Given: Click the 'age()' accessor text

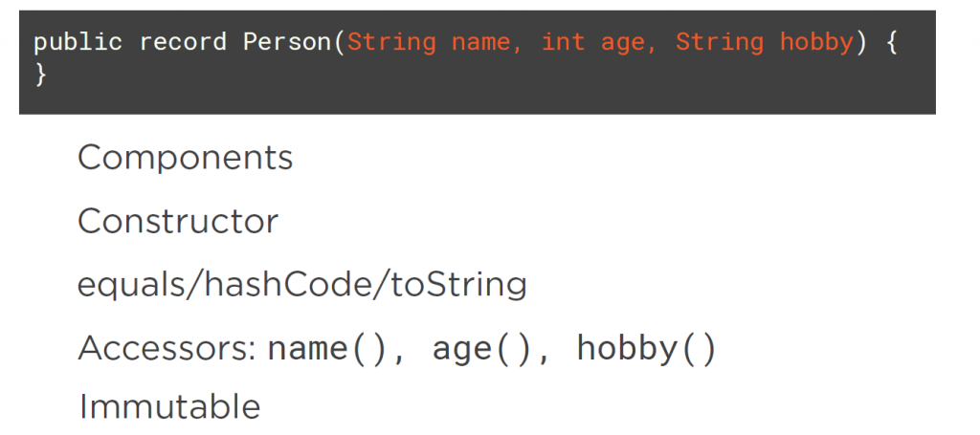Looking at the screenshot, I should click(x=483, y=350).
